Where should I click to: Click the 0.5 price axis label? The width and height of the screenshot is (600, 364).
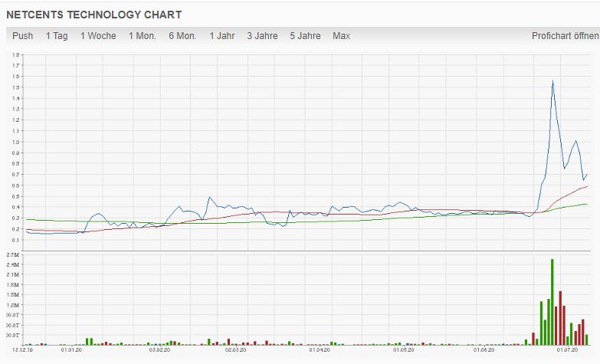pos(15,197)
